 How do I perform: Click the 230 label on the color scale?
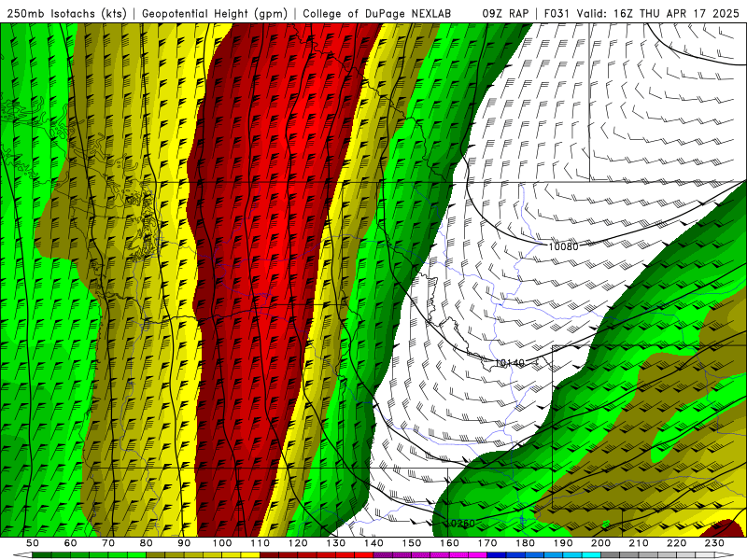click(714, 543)
